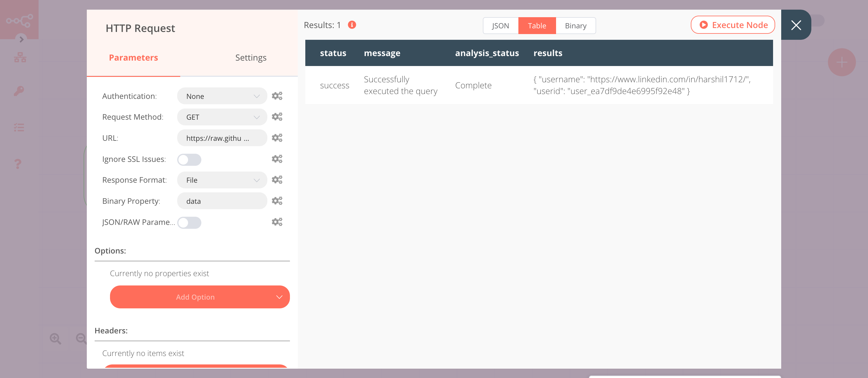Open the Executions list icon
Image resolution: width=868 pixels, height=378 pixels.
tap(19, 127)
